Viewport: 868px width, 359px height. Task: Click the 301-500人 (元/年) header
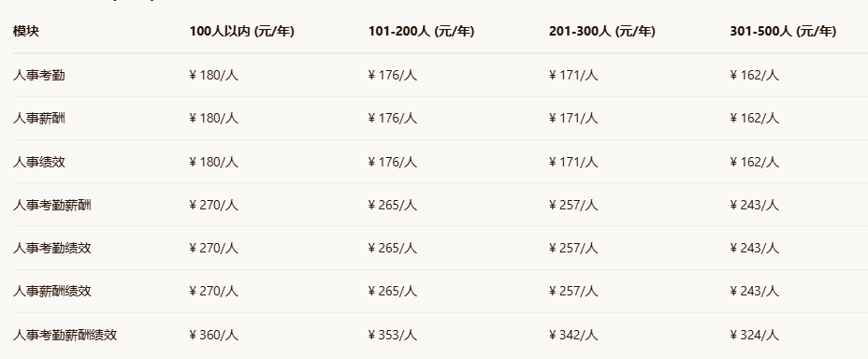tap(783, 32)
